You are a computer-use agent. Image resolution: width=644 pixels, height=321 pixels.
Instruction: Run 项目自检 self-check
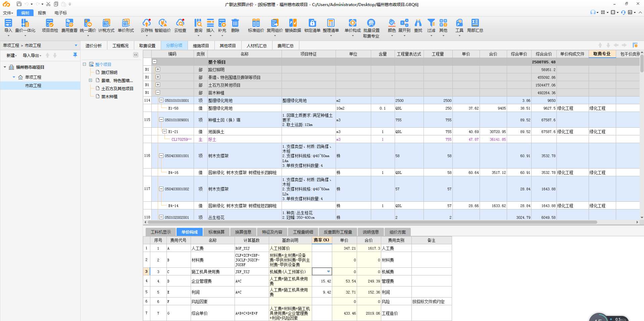pyautogui.click(x=50, y=26)
